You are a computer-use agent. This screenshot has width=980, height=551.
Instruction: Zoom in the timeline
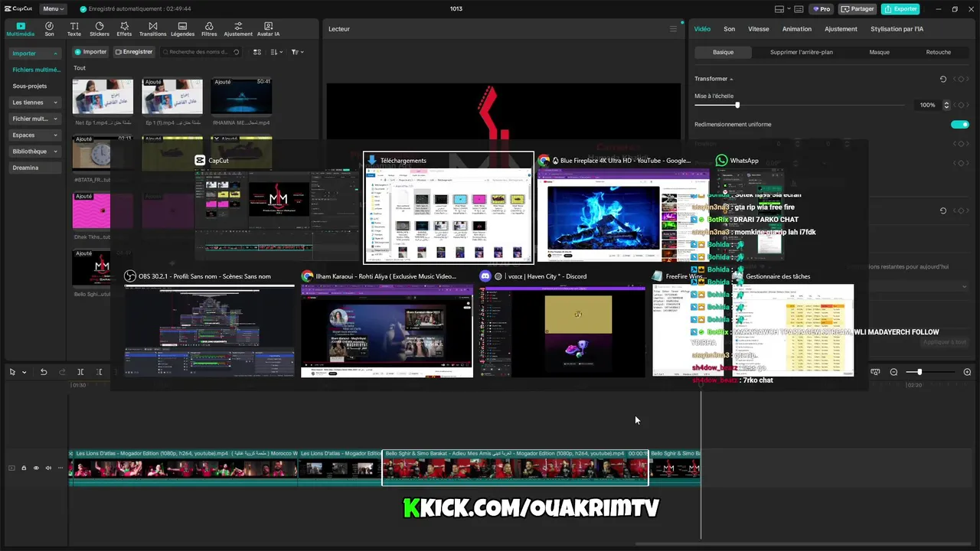(x=967, y=372)
